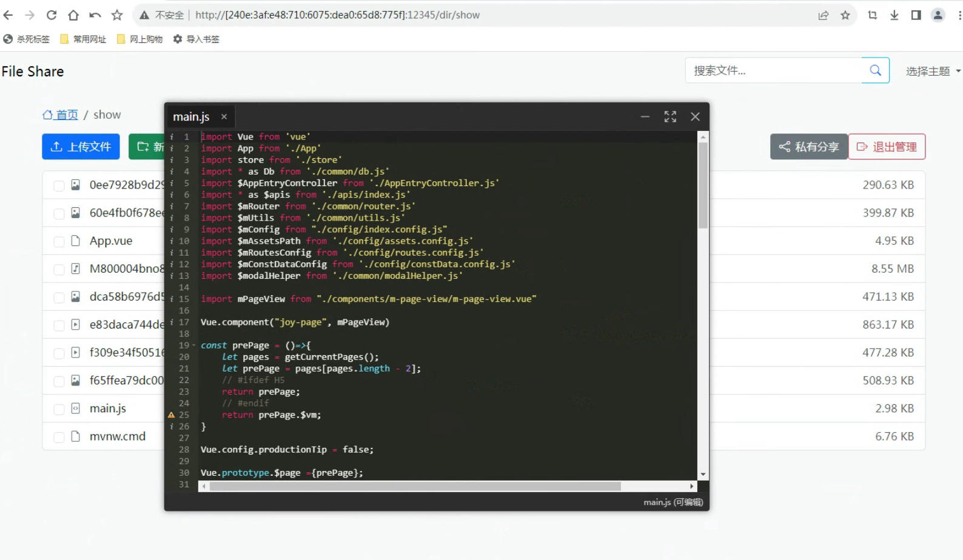Check the e83daca744de file checkbox
Viewport: 963px width, 560px height.
tap(59, 325)
